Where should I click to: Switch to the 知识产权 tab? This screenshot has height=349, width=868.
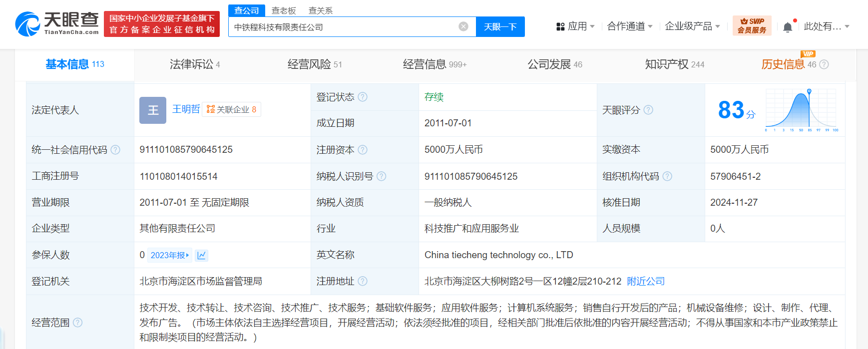point(674,64)
